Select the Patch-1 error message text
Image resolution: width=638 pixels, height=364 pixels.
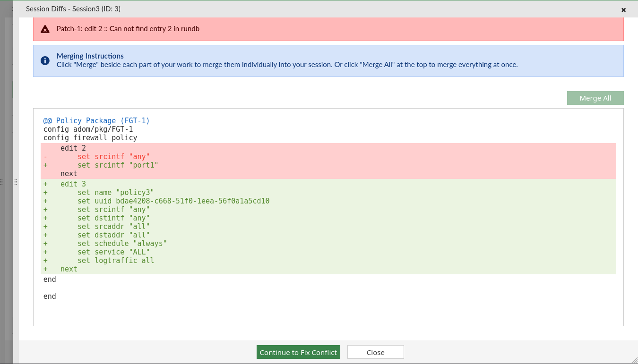point(128,29)
